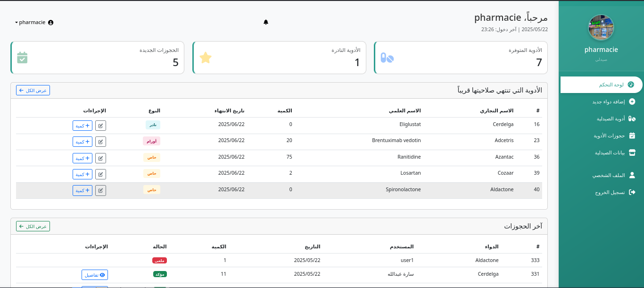Click edit icon for Adcetris row
The height and width of the screenshot is (288, 644).
coord(100,142)
